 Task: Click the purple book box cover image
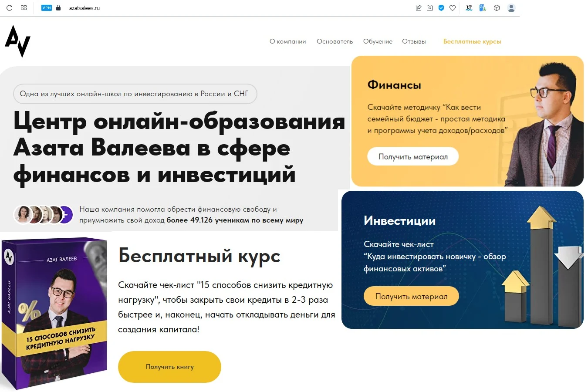[x=54, y=314]
